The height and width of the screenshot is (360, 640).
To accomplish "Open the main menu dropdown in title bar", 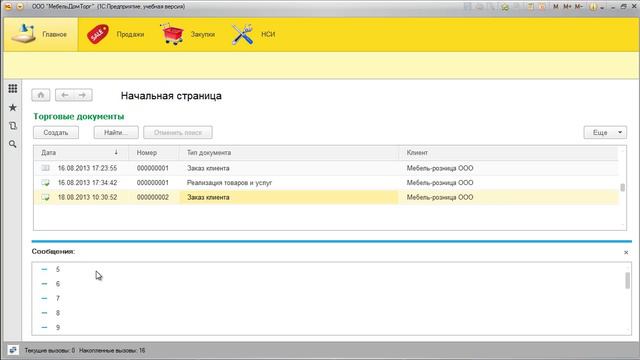I will [20, 7].
